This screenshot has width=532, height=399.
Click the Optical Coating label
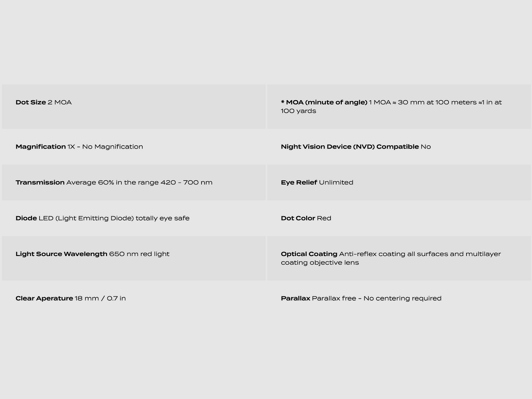[309, 254]
